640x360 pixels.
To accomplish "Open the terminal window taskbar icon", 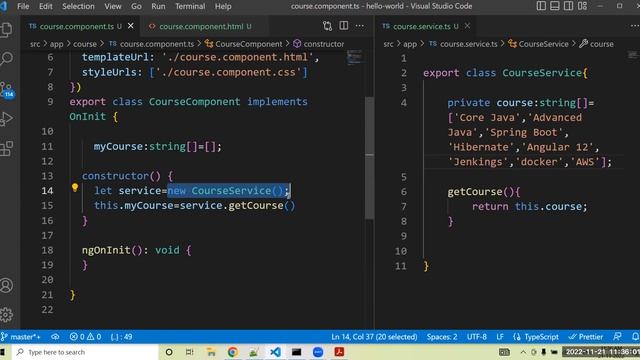I will (x=296, y=352).
